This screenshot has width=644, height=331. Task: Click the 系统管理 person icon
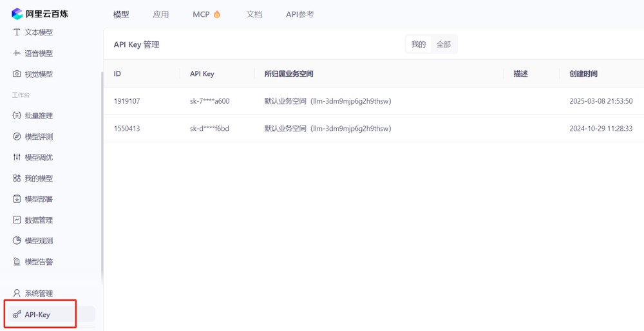[17, 293]
